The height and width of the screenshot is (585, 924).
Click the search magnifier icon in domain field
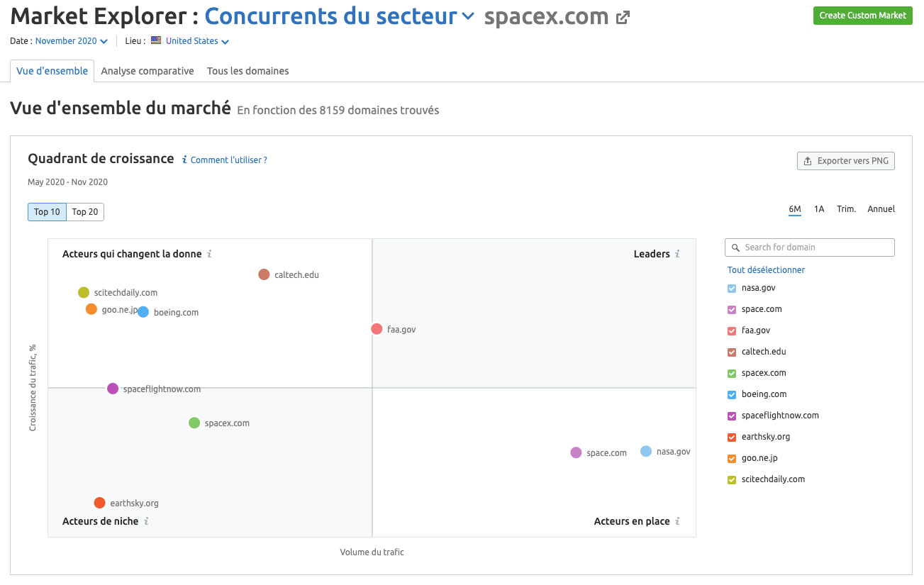[735, 247]
